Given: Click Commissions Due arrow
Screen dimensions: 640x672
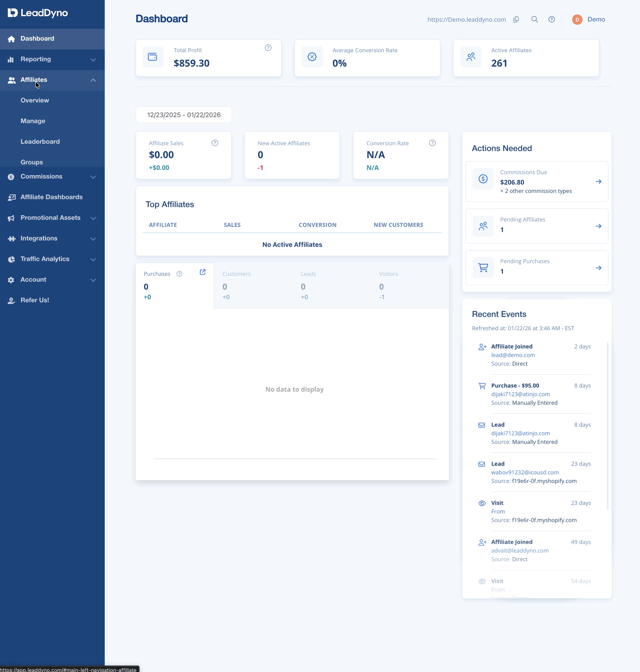Looking at the screenshot, I should tap(598, 182).
